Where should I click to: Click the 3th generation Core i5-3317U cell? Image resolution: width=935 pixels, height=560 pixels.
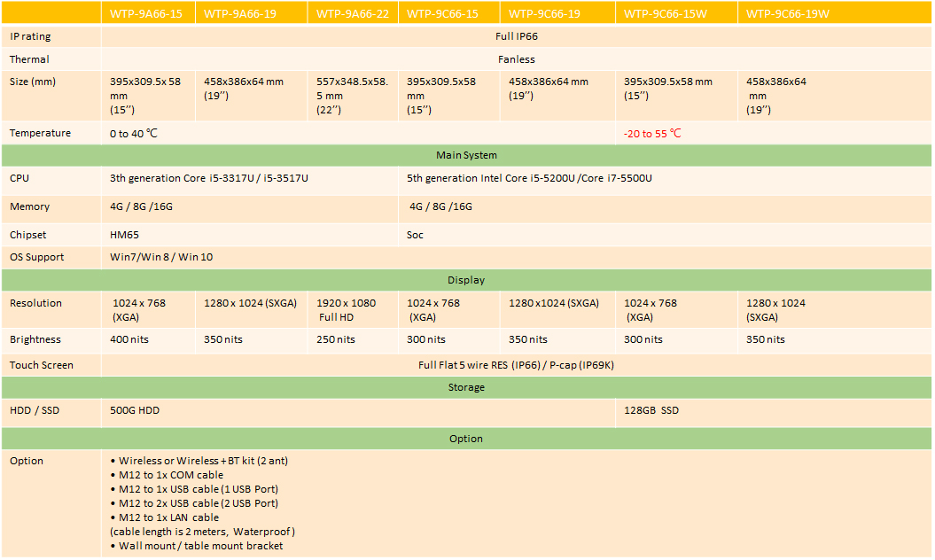pyautogui.click(x=209, y=178)
